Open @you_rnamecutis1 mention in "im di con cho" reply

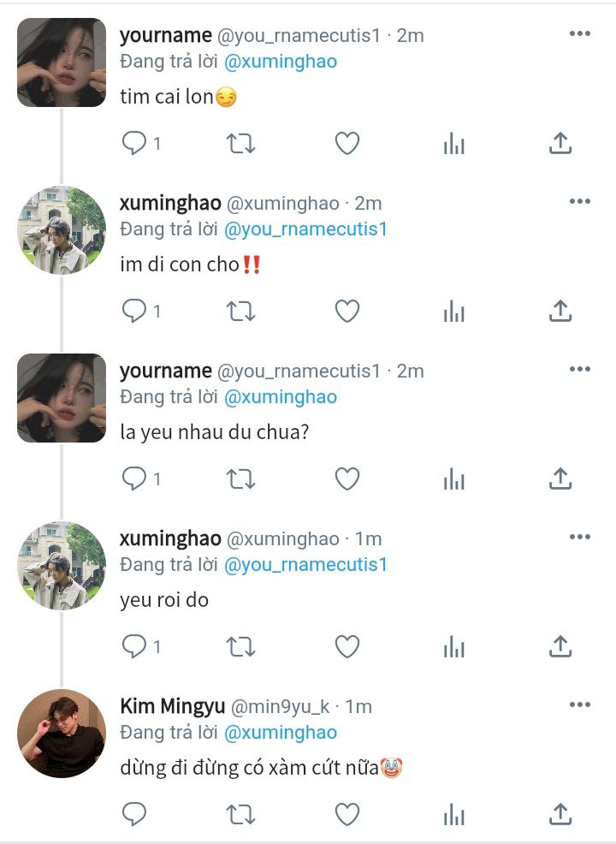[x=305, y=229]
